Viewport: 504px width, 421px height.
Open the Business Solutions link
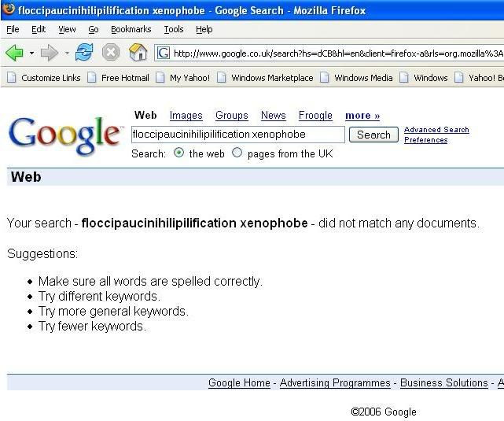[444, 382]
